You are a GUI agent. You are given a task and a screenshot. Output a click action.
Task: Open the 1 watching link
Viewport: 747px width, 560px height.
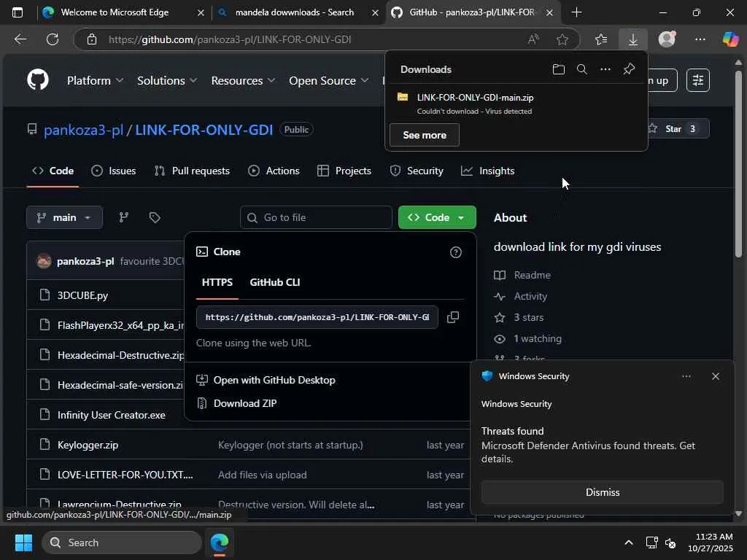pos(538,338)
